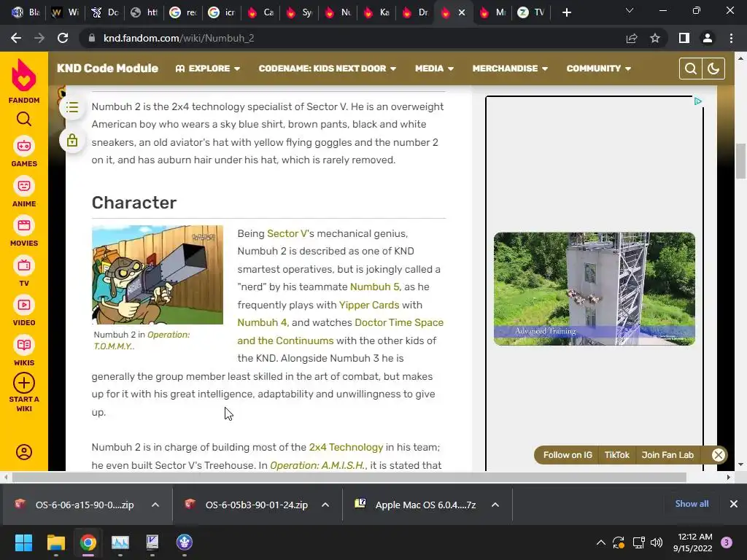The width and height of the screenshot is (747, 560).
Task: Open the Anime section icon
Action: coord(24,186)
